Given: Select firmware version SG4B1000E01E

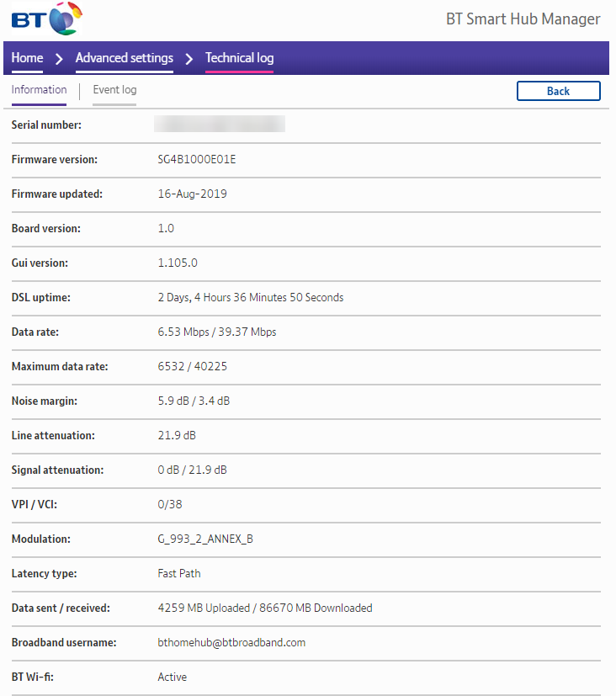Looking at the screenshot, I should (x=197, y=159).
